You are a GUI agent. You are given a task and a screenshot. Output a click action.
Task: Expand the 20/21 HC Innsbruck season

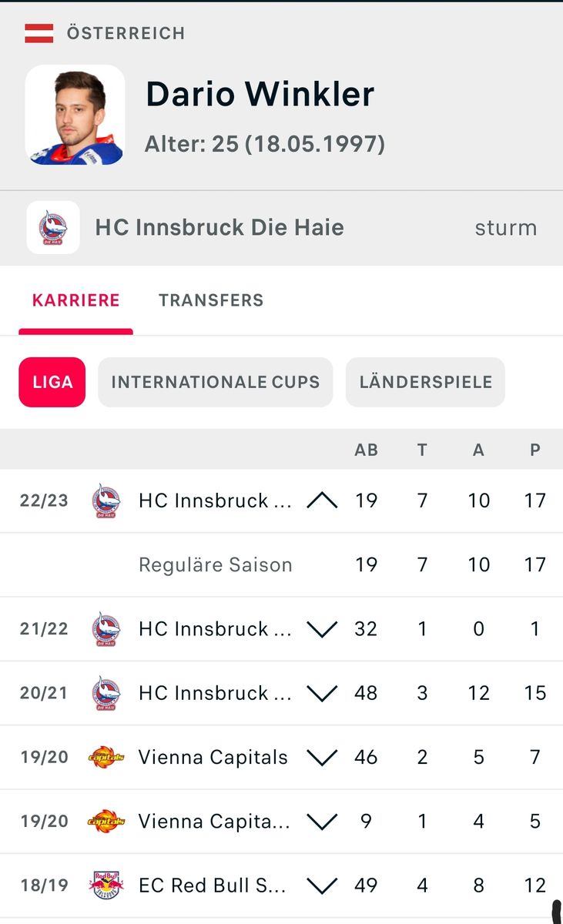(x=322, y=693)
